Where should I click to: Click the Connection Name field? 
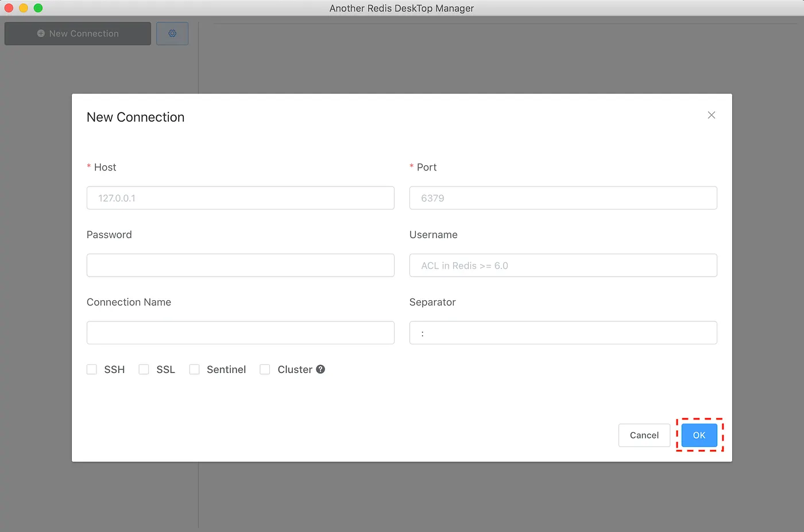tap(240, 333)
